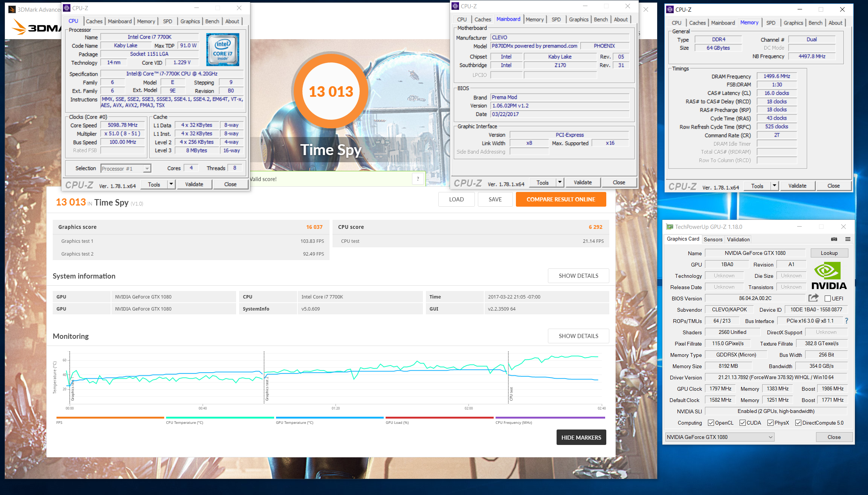The width and height of the screenshot is (868, 495).
Task: Click the orange FPS legend bar
Action: (110, 417)
